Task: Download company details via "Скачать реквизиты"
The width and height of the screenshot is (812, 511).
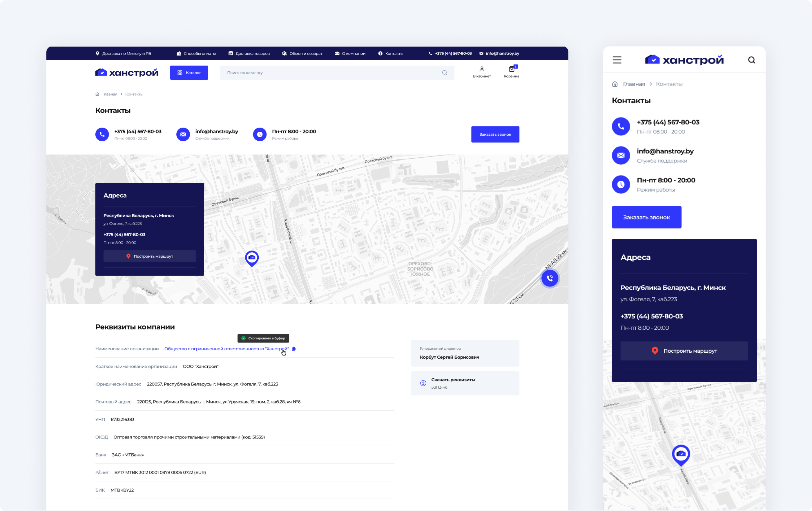Action: (453, 380)
